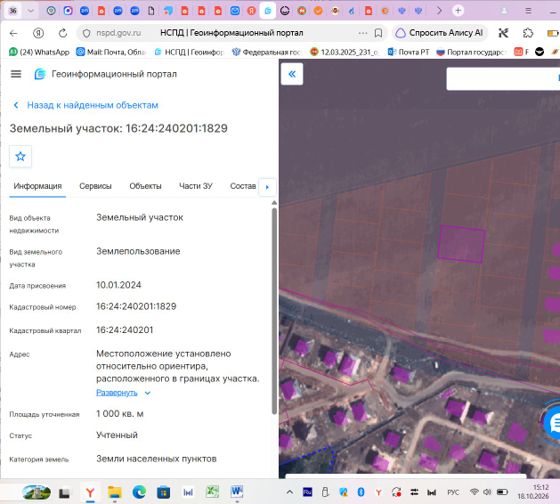Select the Части ЗУ tab
Viewport: 560px width, 504px height.
pyautogui.click(x=196, y=186)
